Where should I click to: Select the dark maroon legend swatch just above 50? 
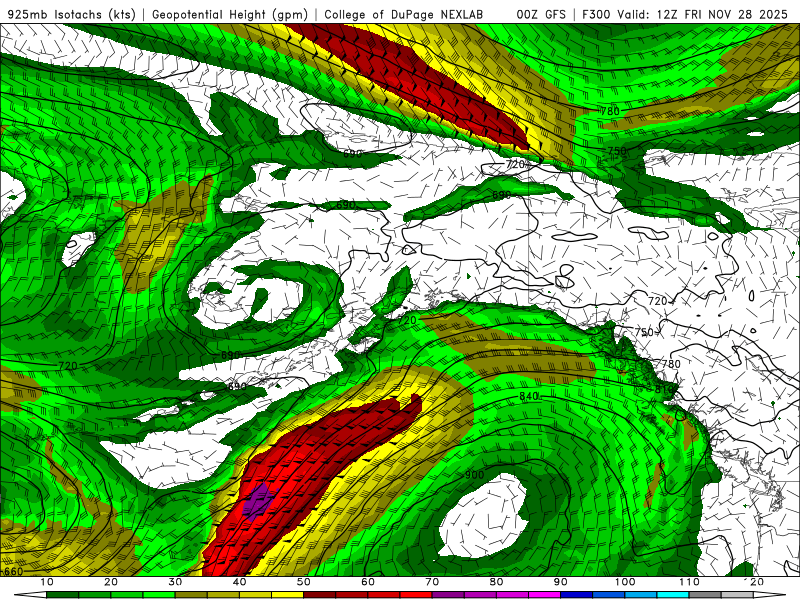pyautogui.click(x=319, y=595)
